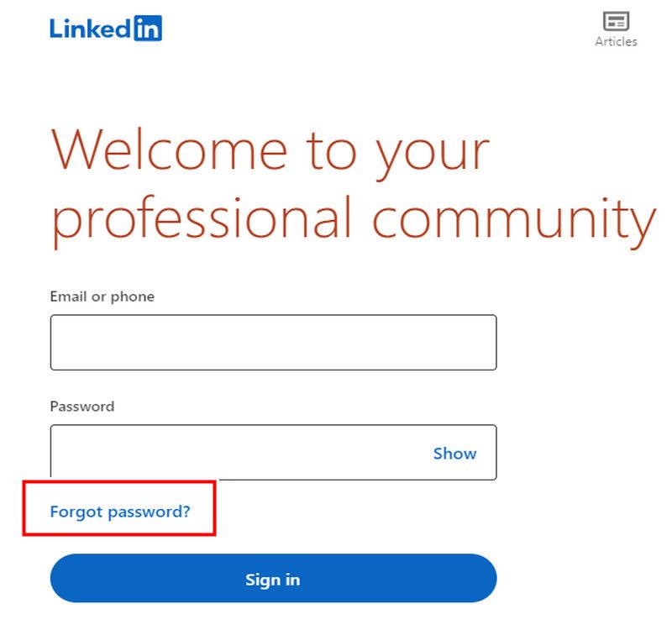
Task: Click the word "professional" in the heading
Action: [x=202, y=218]
